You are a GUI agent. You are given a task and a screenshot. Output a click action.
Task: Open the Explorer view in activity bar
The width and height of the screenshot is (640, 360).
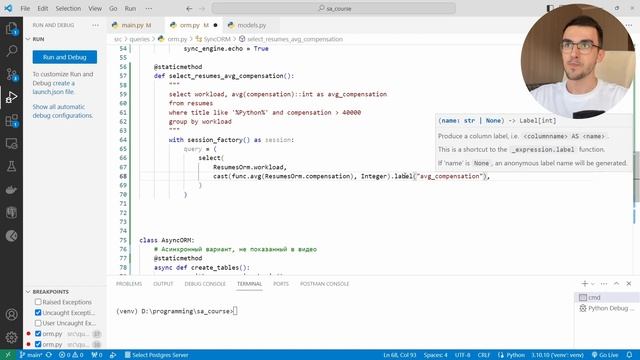tap(11, 29)
